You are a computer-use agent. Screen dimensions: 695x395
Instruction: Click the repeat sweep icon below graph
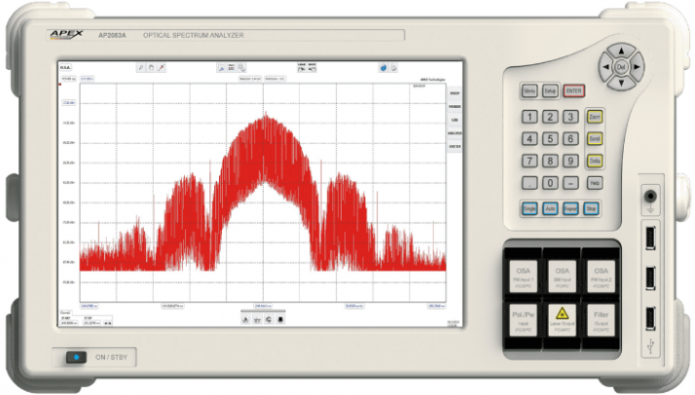(269, 319)
